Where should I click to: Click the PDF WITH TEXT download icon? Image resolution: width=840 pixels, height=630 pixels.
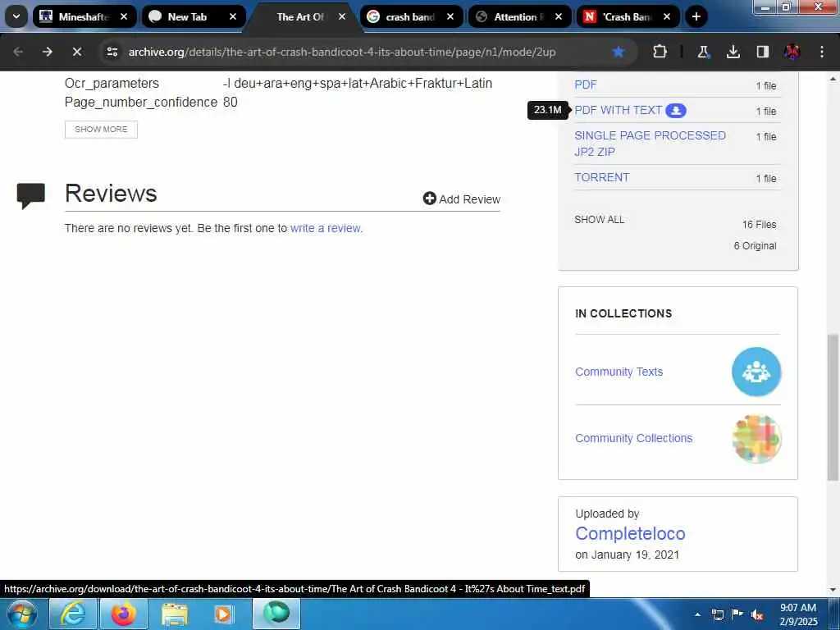(676, 111)
